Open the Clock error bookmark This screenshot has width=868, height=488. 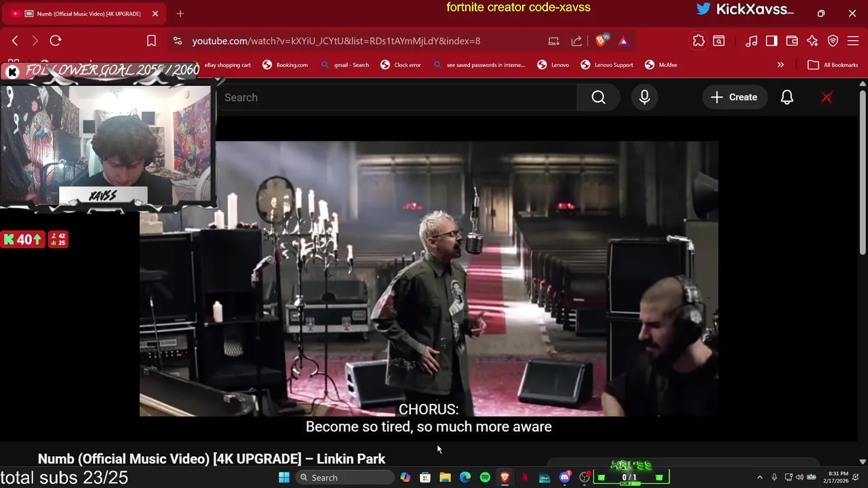coord(401,65)
